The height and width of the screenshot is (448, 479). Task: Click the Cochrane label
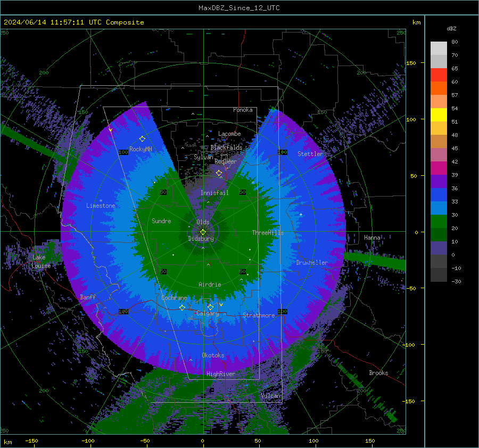point(174,298)
